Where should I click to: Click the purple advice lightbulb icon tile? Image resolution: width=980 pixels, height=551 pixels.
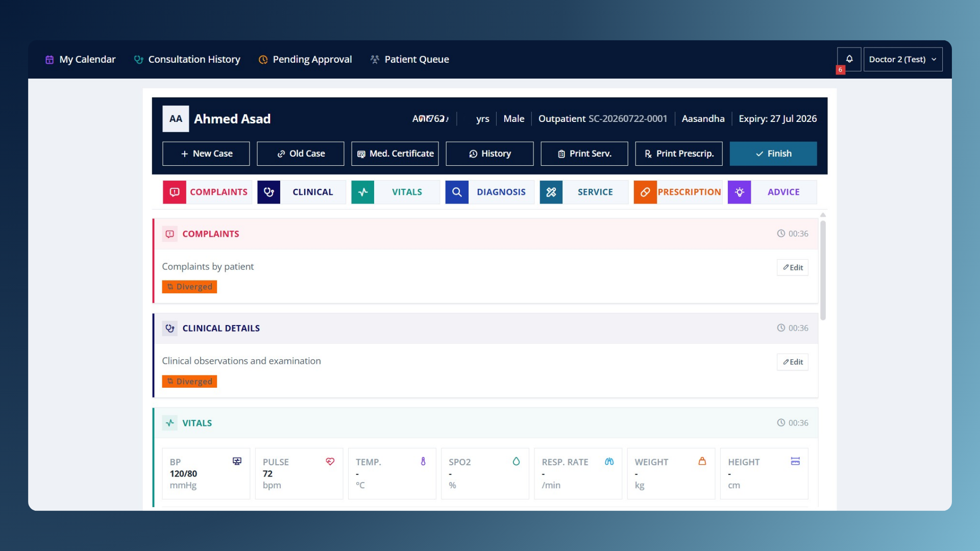[739, 192]
